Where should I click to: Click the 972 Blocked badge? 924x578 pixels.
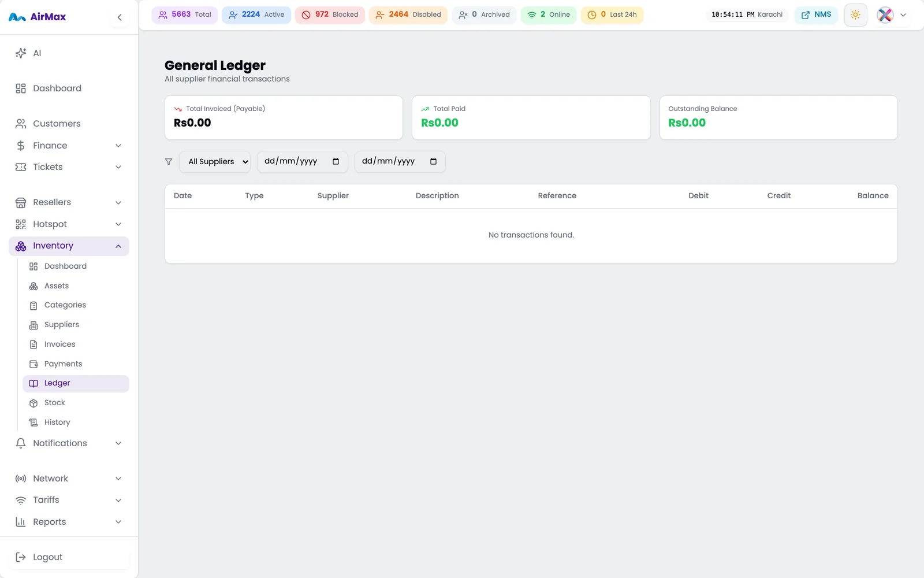point(330,15)
